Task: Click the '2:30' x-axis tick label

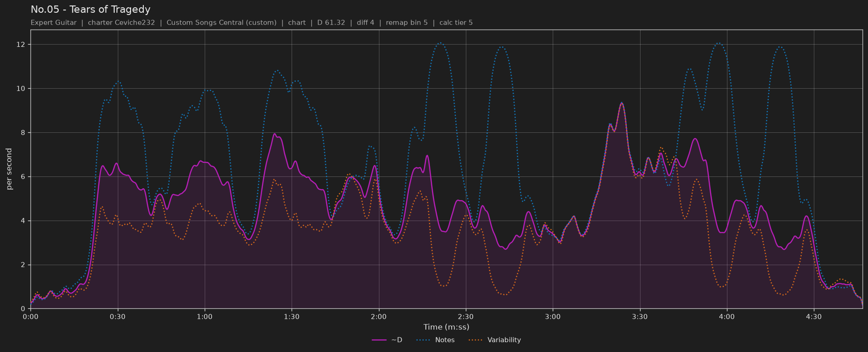Action: pos(466,317)
